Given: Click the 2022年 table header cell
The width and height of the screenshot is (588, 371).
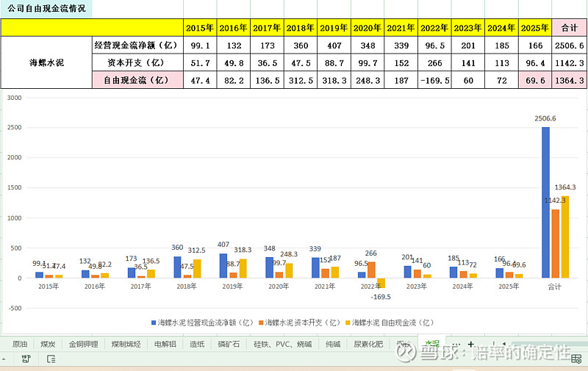Looking at the screenshot, I should 434,28.
